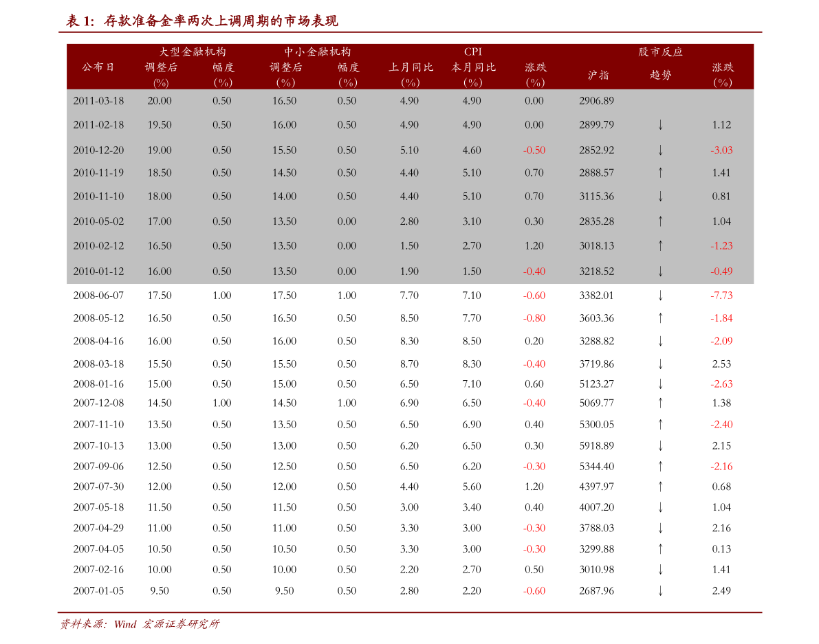Click the 中小金融机构 header
This screenshot has width=819, height=644.
pos(317,52)
